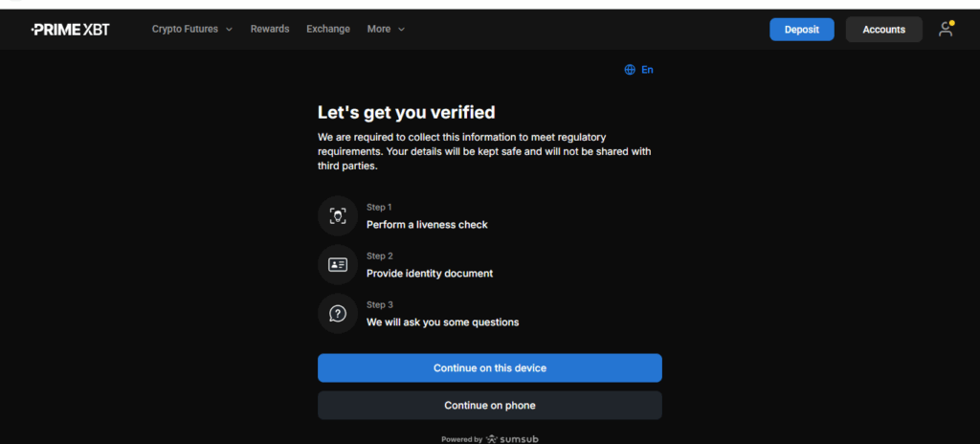The image size is (980, 444).
Task: Click the identity document card icon
Action: 337,265
